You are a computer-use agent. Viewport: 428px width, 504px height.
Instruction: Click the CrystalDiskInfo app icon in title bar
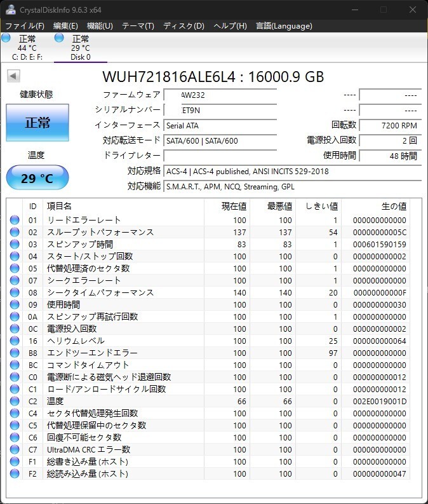pos(11,10)
